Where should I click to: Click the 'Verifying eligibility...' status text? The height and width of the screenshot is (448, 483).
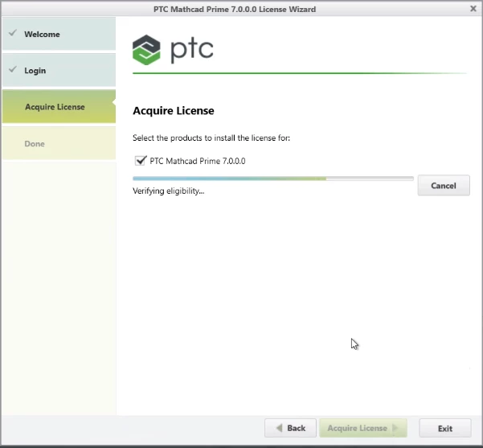click(169, 191)
